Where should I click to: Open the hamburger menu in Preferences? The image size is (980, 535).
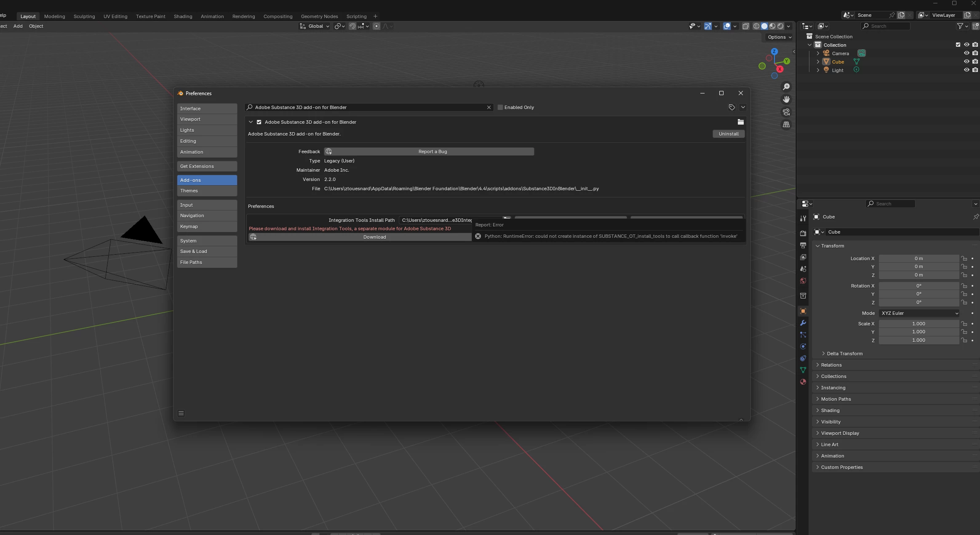(x=181, y=413)
